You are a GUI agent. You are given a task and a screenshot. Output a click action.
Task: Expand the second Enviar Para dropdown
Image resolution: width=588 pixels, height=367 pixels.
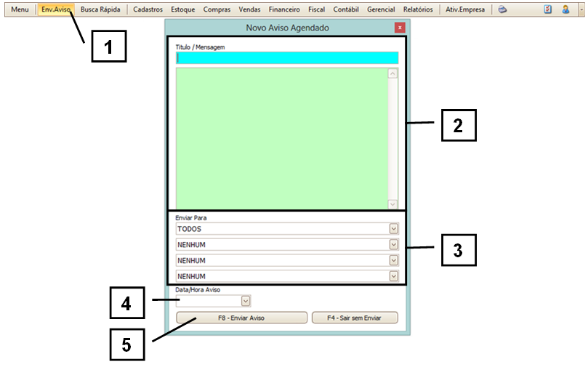click(394, 245)
